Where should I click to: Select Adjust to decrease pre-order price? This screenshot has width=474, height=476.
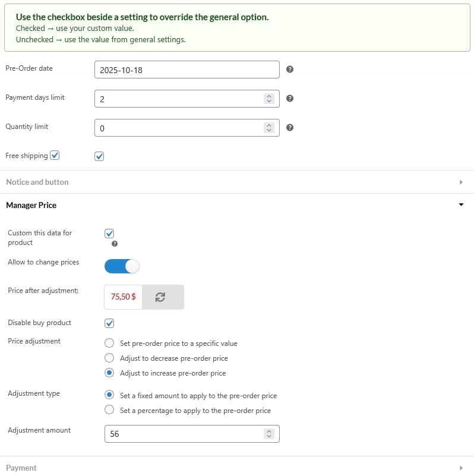pyautogui.click(x=109, y=358)
